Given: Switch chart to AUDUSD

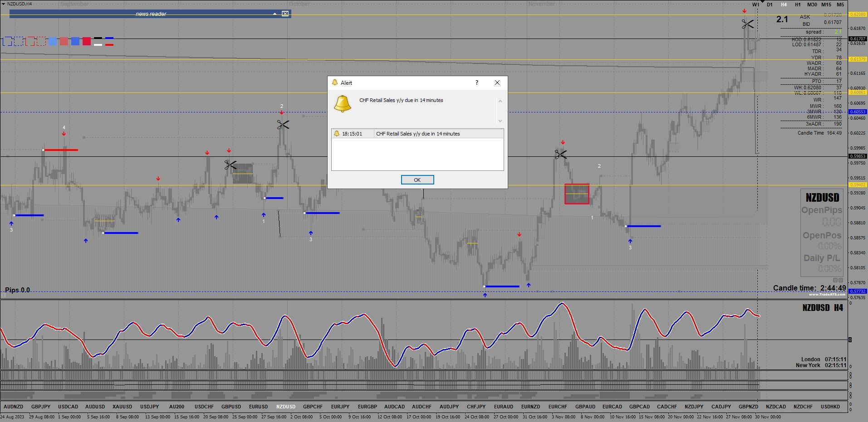Looking at the screenshot, I should [95, 407].
